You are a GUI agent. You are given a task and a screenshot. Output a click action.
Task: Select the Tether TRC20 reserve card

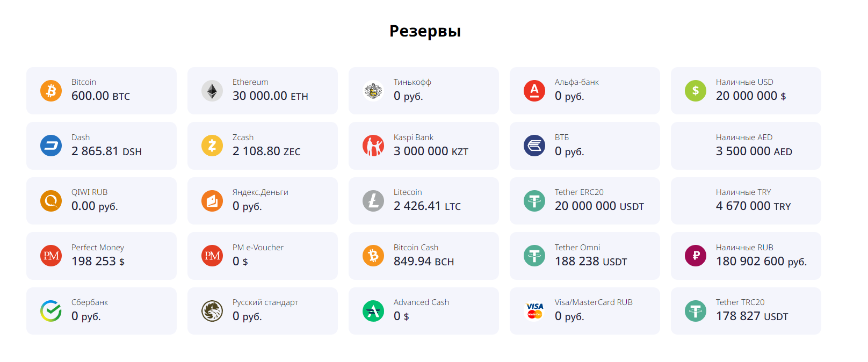[x=746, y=311]
